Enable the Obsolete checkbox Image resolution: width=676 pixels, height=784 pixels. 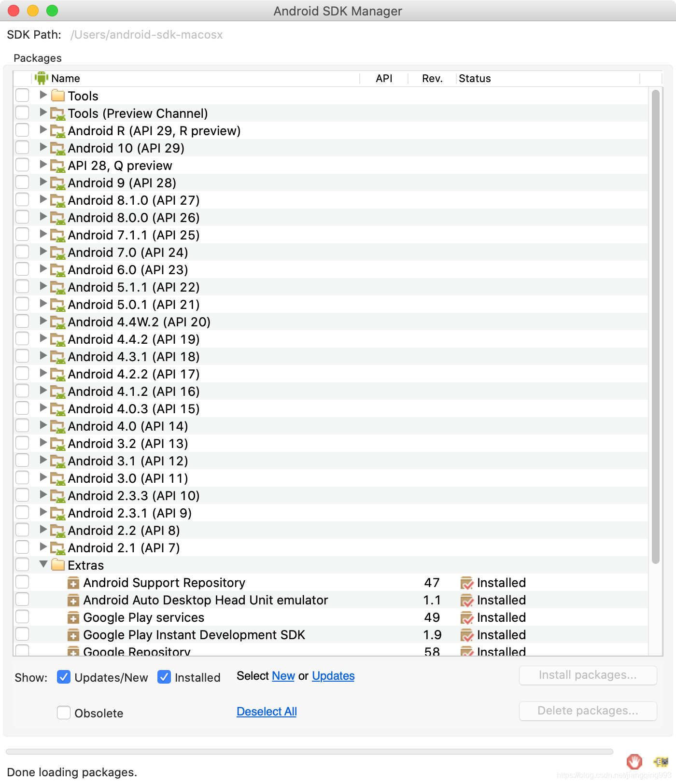[64, 713]
